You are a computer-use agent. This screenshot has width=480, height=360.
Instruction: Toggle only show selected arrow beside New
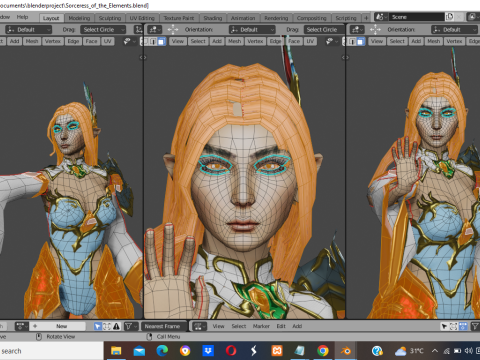tap(97, 326)
